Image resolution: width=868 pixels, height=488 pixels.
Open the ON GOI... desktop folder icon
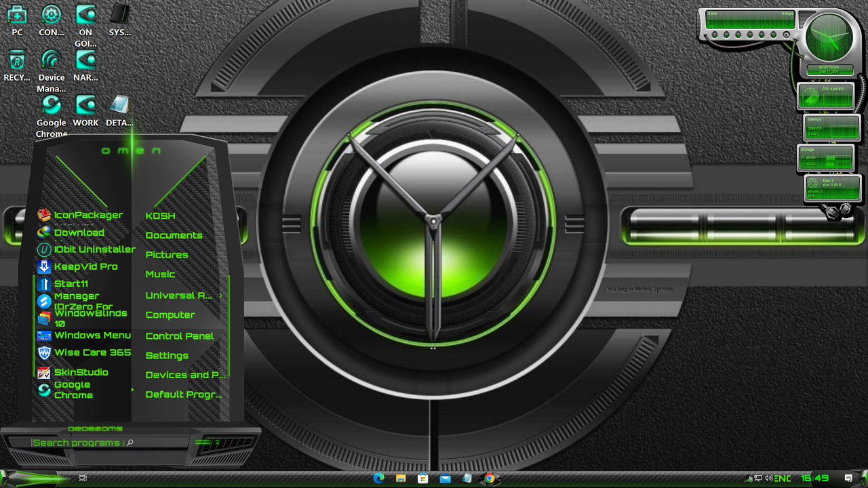click(85, 26)
